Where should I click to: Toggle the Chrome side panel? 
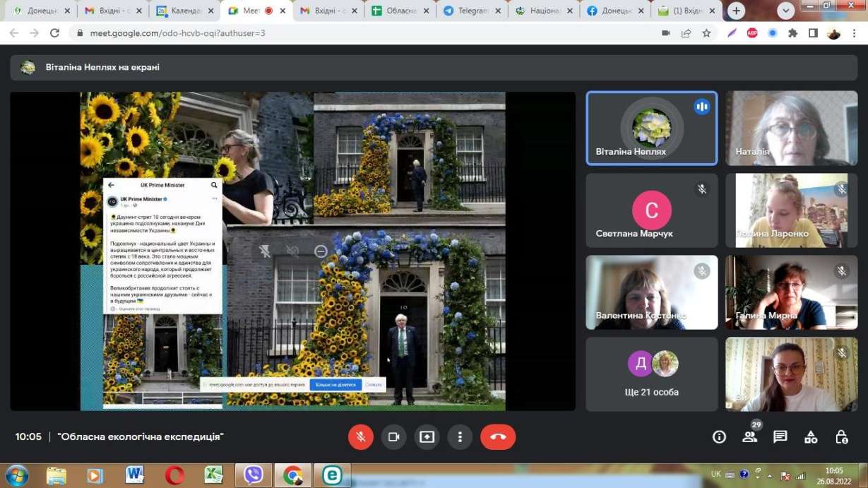pyautogui.click(x=813, y=33)
